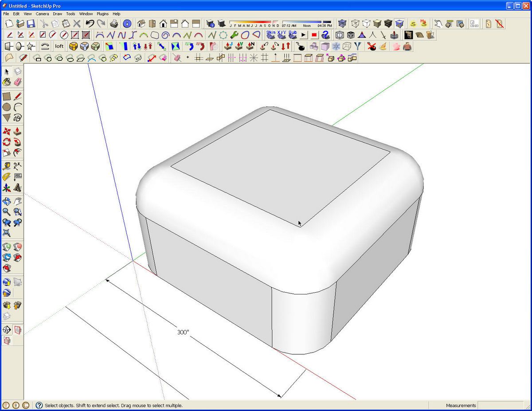Click the Axes tool
The image size is (532, 411).
(x=7, y=188)
